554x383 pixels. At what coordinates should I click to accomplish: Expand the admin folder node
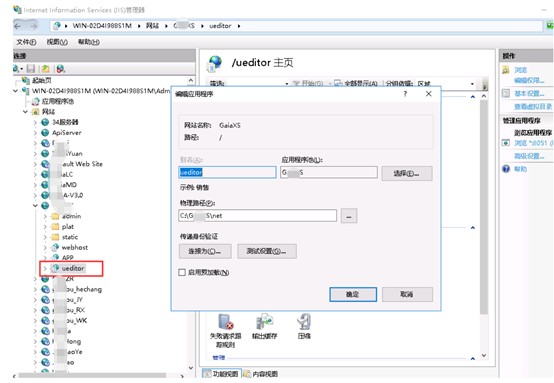pos(45,216)
